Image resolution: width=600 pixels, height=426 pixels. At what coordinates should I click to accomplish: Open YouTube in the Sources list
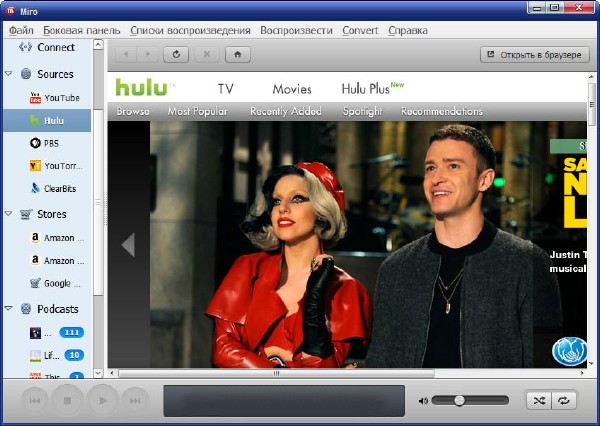point(59,98)
